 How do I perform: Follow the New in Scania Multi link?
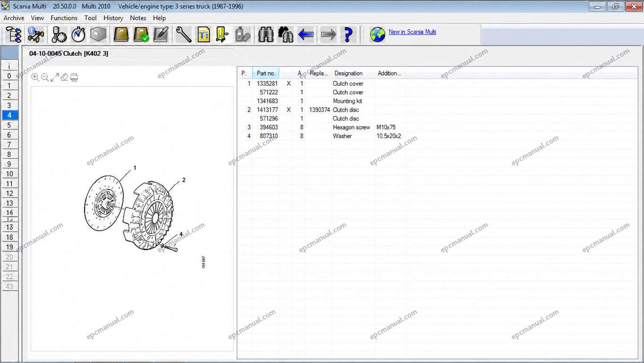click(x=412, y=32)
